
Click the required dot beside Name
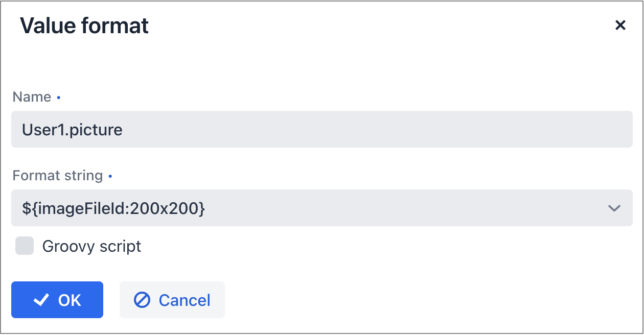59,97
